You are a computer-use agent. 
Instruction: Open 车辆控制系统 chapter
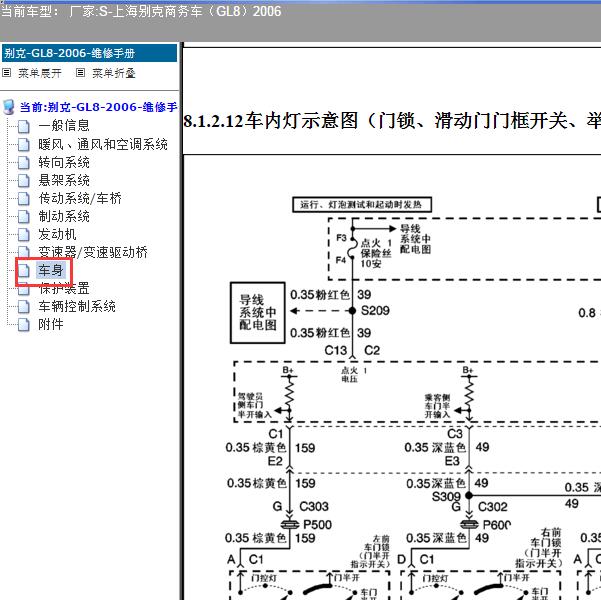77,306
